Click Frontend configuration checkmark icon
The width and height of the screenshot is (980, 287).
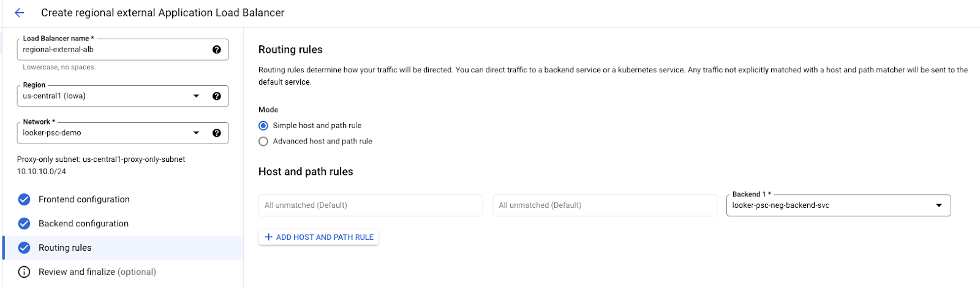[24, 199]
